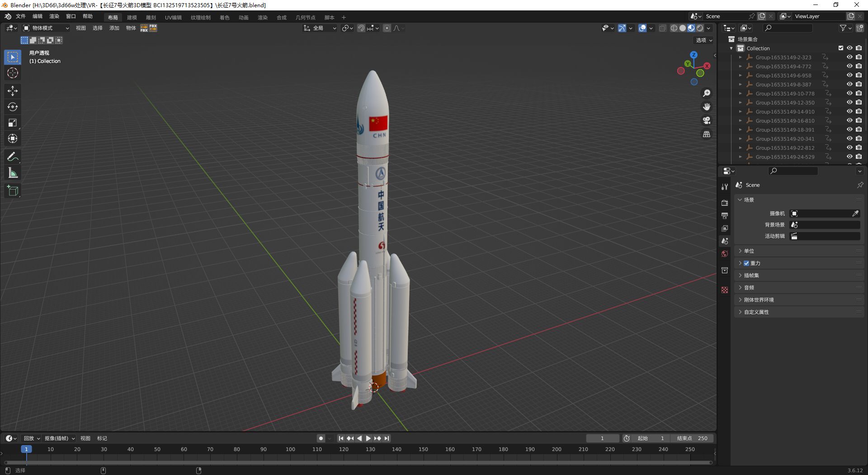Disable rendering for Group-16535149-20-341
This screenshot has height=475, width=868.
[x=859, y=139]
